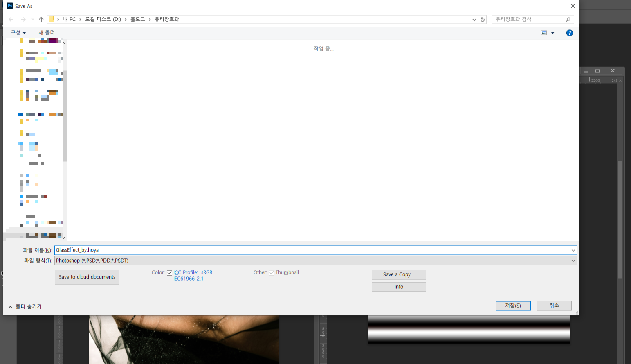
Task: Click the gradient image in Photoshop canvas
Action: 469,329
